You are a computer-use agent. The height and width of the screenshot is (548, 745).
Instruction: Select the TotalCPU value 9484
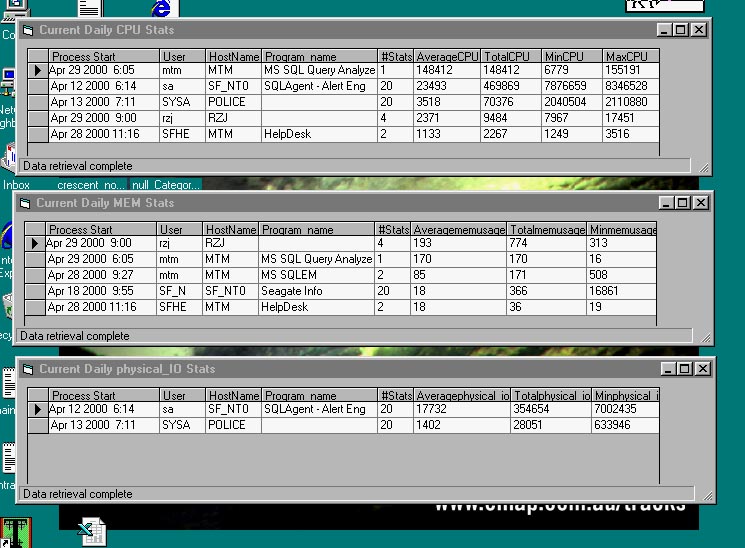(511, 118)
